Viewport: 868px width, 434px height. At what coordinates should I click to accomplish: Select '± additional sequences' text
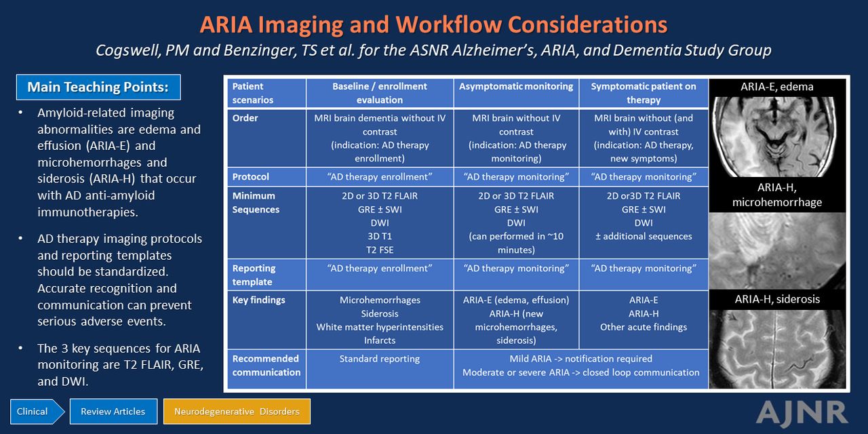644,236
